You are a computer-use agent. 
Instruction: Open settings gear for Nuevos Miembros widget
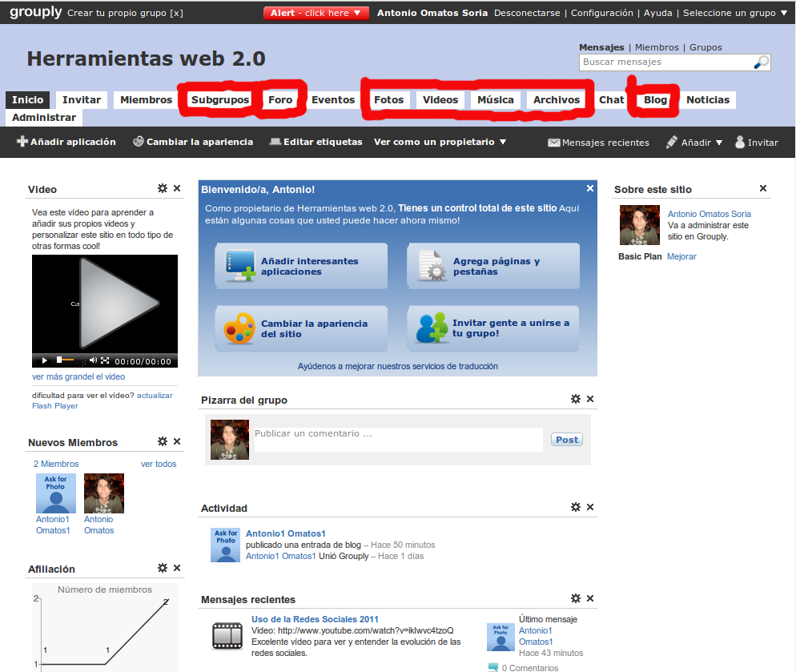pos(163,441)
